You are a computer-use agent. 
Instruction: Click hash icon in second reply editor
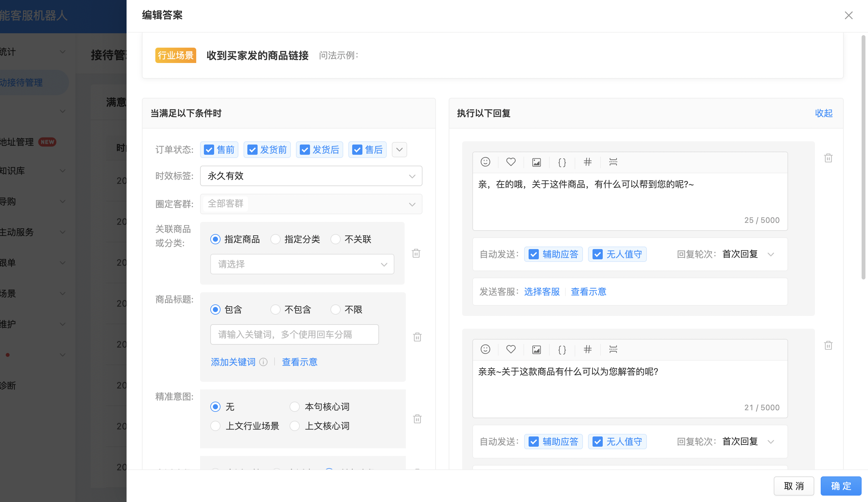[588, 349]
